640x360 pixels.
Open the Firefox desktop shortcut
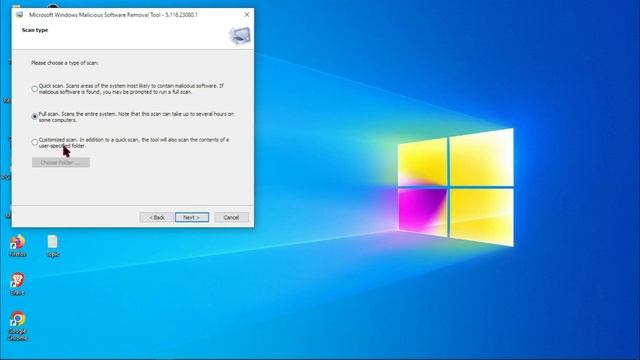(x=18, y=246)
